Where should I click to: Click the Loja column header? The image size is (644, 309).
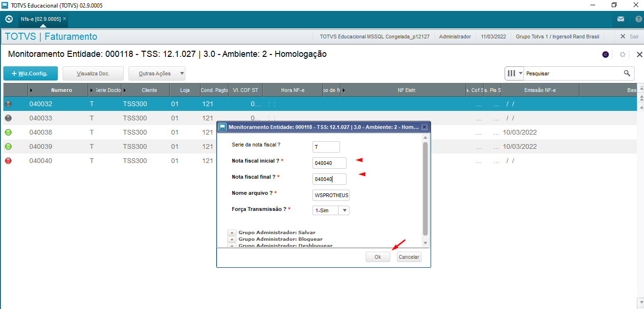pyautogui.click(x=185, y=90)
